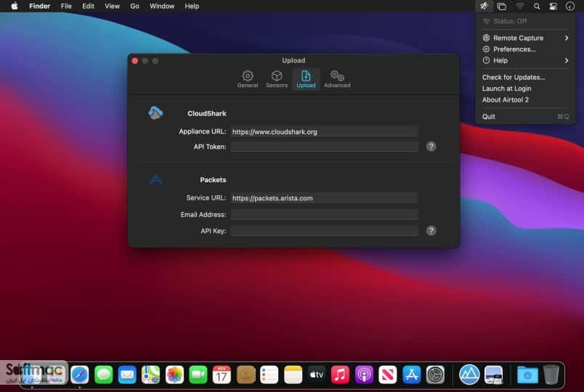Viewport: 584px width, 392px height.
Task: Quit Airtool from the menu
Action: pyautogui.click(x=525, y=117)
